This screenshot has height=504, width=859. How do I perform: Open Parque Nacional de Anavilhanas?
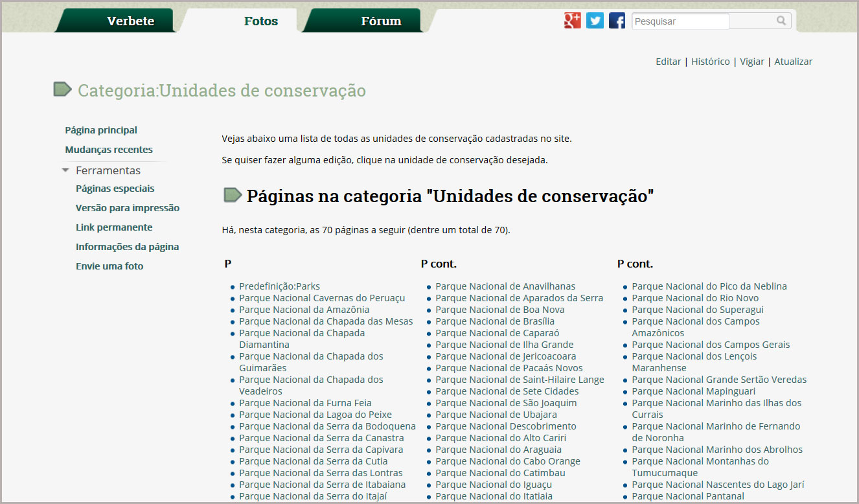click(x=505, y=286)
